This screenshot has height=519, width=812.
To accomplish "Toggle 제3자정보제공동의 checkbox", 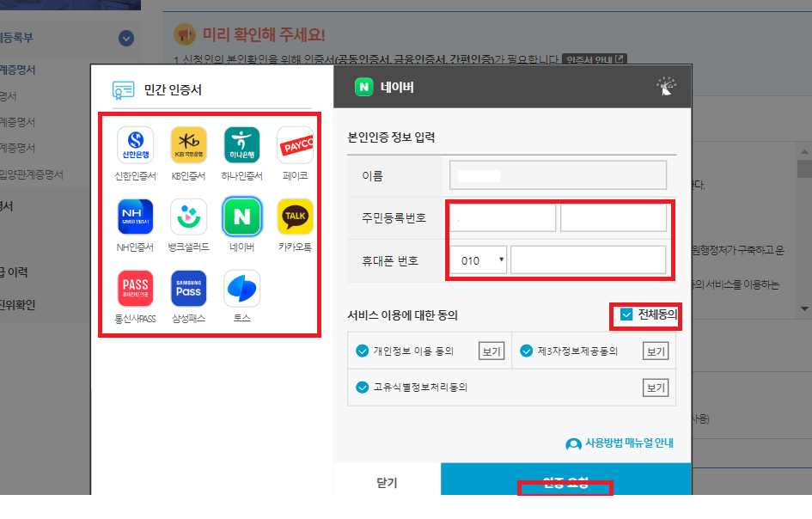I will (x=526, y=351).
